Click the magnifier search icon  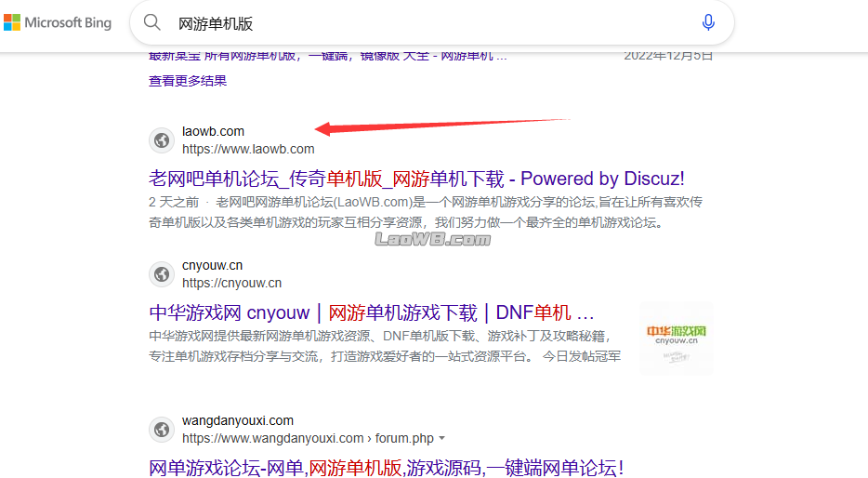coord(152,22)
